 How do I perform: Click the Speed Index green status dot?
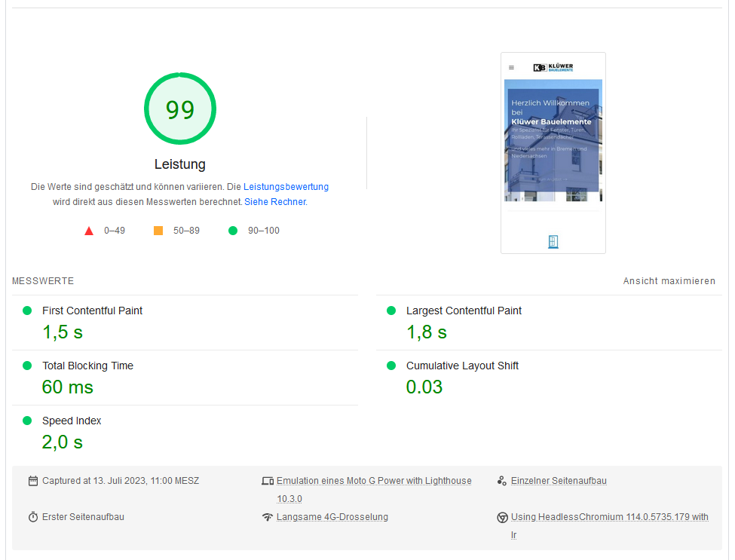click(27, 421)
